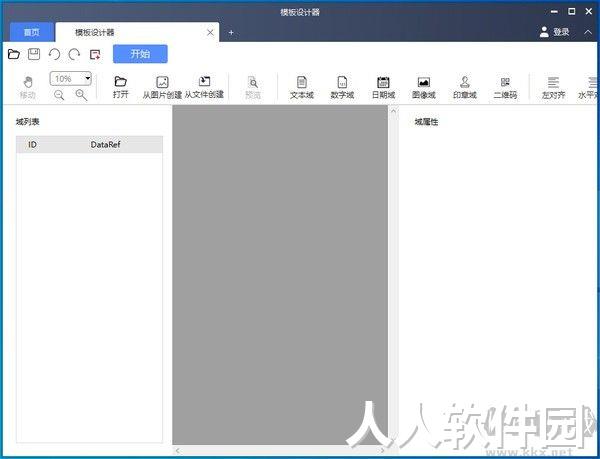The width and height of the screenshot is (600, 459).
Task: Insert a 图像域 image field
Action: tap(424, 88)
